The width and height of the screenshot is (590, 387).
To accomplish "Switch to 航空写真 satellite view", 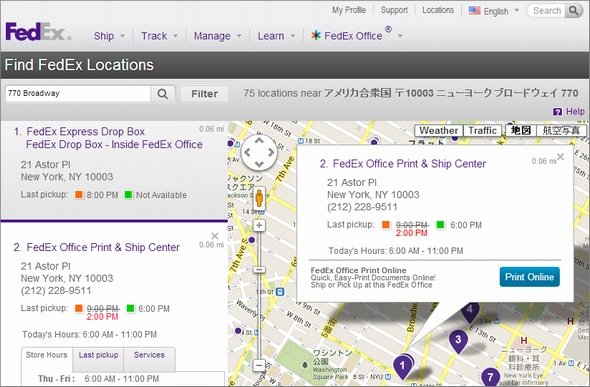I will 561,131.
